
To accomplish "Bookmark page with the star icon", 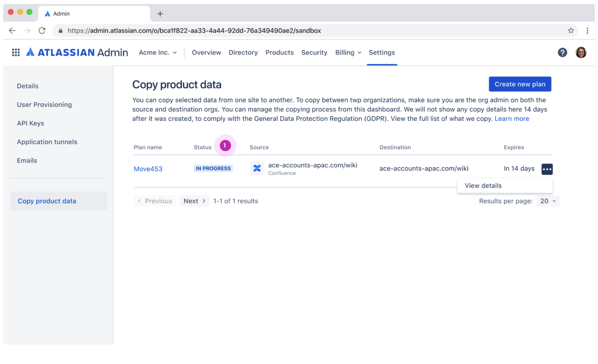I will (x=571, y=31).
